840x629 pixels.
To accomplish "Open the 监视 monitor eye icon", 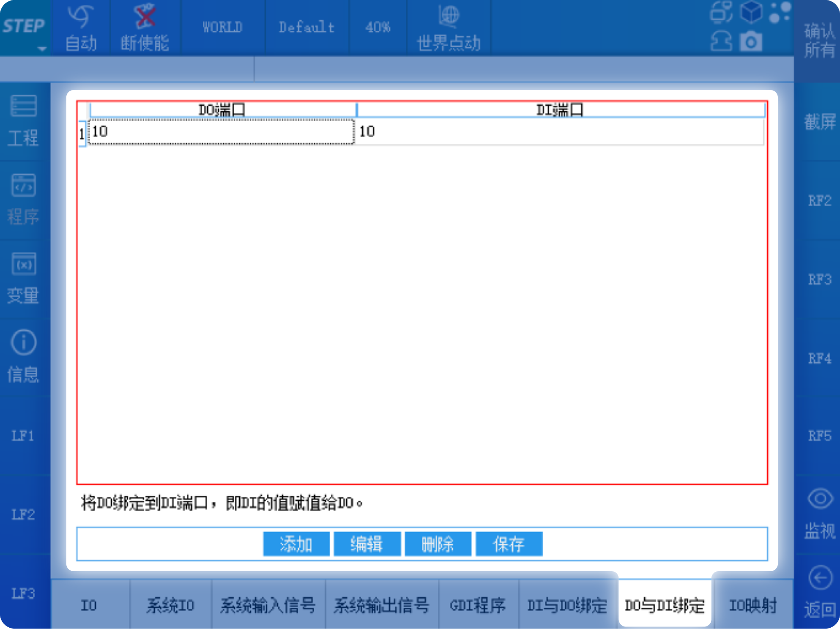I will (x=820, y=499).
